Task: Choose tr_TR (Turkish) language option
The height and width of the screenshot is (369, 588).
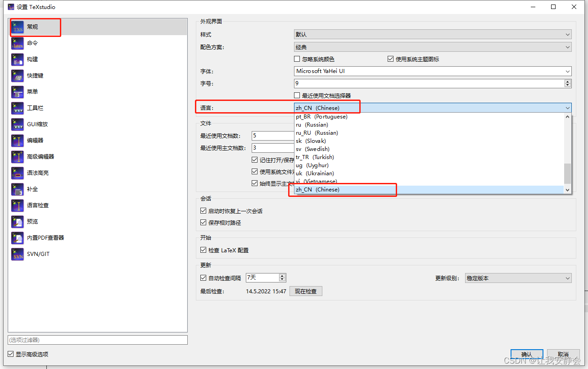Action: click(429, 157)
